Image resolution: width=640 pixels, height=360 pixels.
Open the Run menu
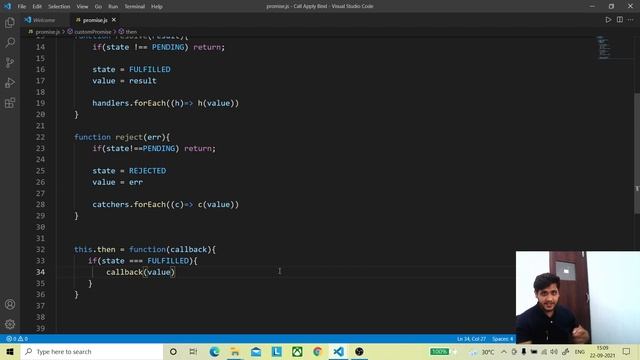click(x=113, y=6)
